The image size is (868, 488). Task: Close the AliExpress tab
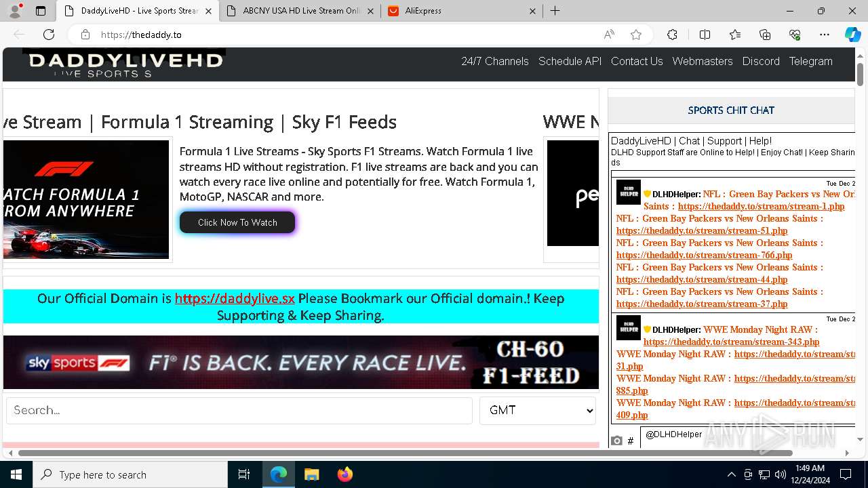(532, 11)
